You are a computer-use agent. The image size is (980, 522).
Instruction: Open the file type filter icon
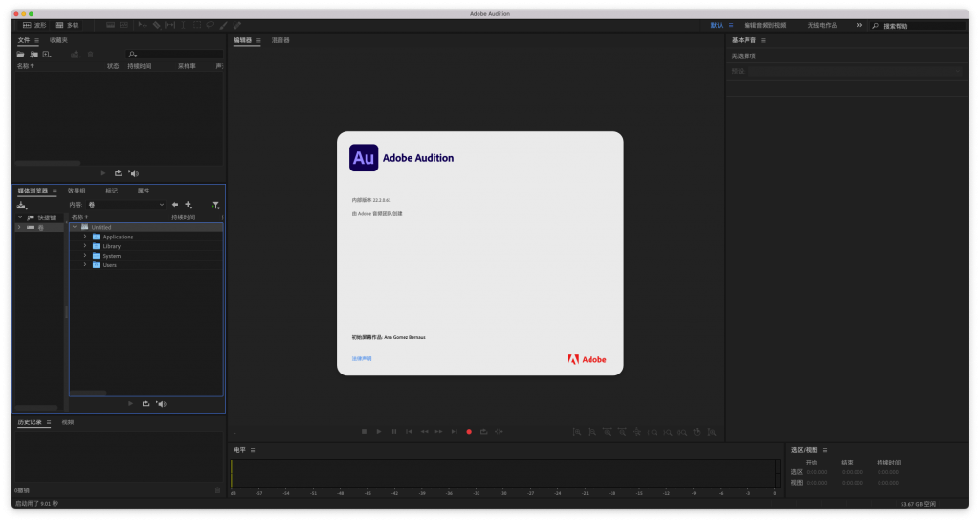(x=215, y=204)
